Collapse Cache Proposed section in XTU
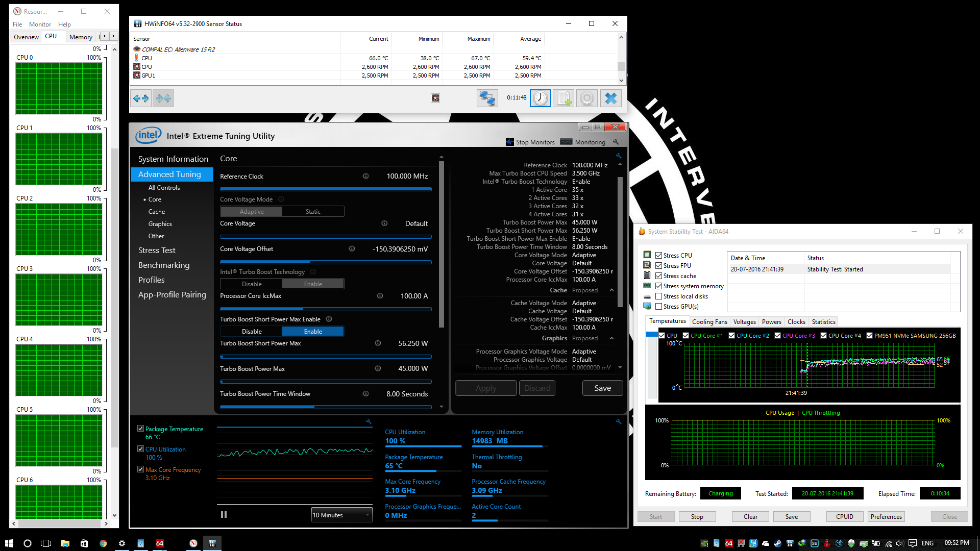 click(611, 290)
